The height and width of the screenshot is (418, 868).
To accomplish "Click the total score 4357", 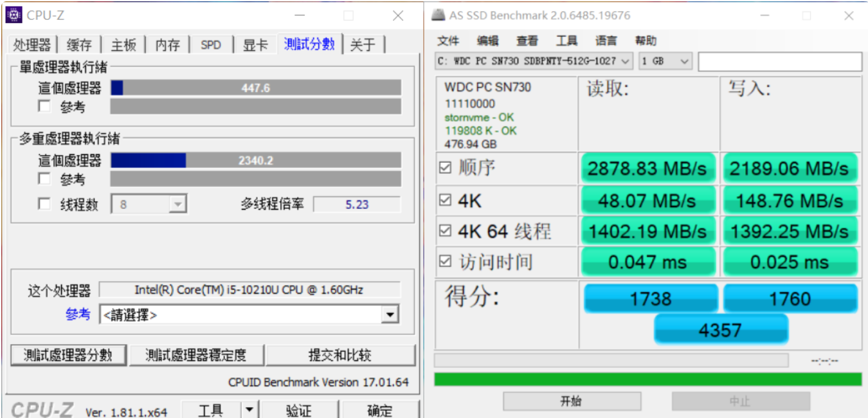I will click(x=721, y=330).
